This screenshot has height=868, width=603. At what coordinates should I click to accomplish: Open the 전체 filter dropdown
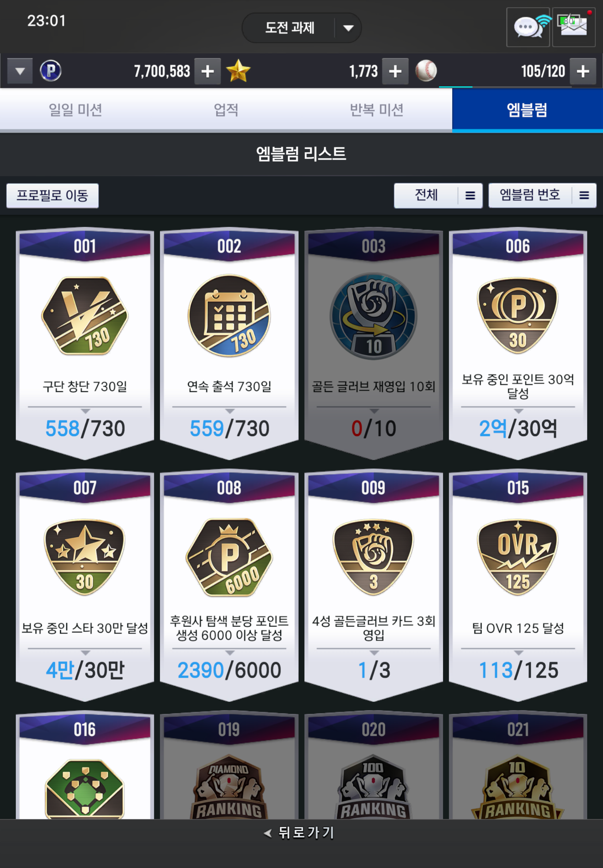438,195
